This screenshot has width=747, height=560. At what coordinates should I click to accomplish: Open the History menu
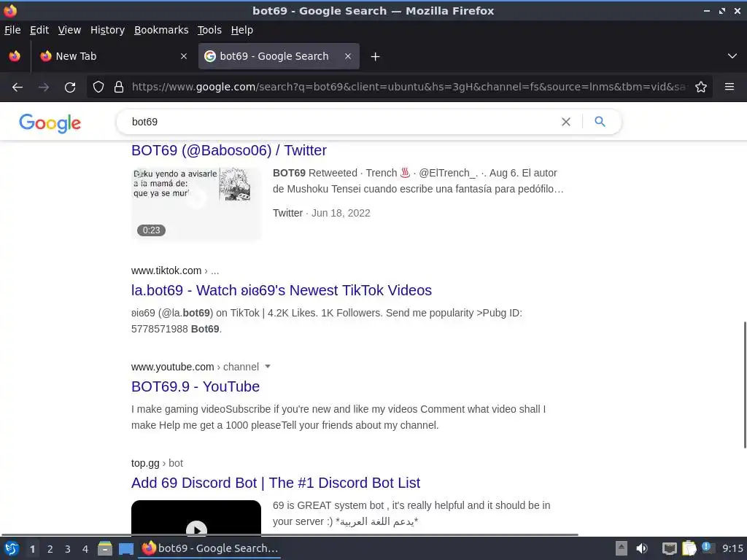click(108, 30)
